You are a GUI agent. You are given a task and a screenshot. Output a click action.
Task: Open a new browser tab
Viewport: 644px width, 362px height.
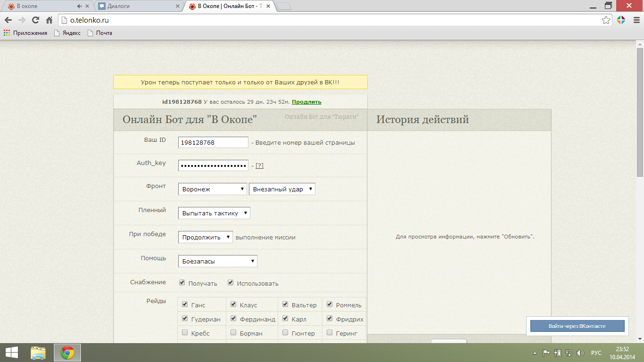pos(284,6)
